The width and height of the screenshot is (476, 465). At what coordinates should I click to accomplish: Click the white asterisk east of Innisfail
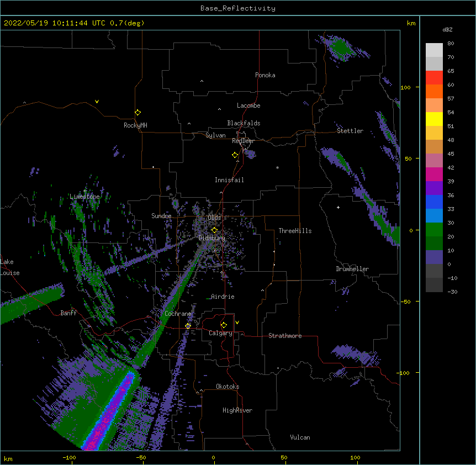click(x=277, y=167)
